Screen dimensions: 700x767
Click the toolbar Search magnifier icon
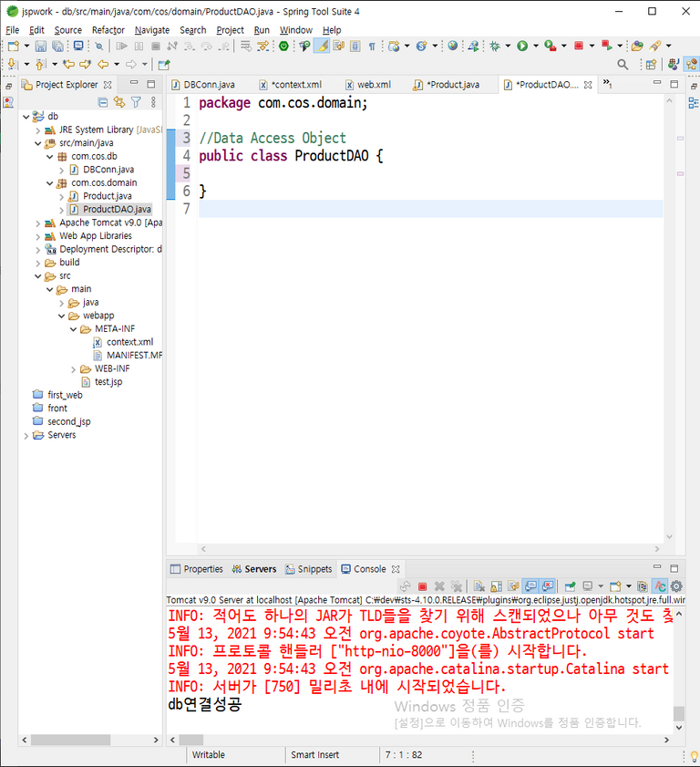click(623, 64)
